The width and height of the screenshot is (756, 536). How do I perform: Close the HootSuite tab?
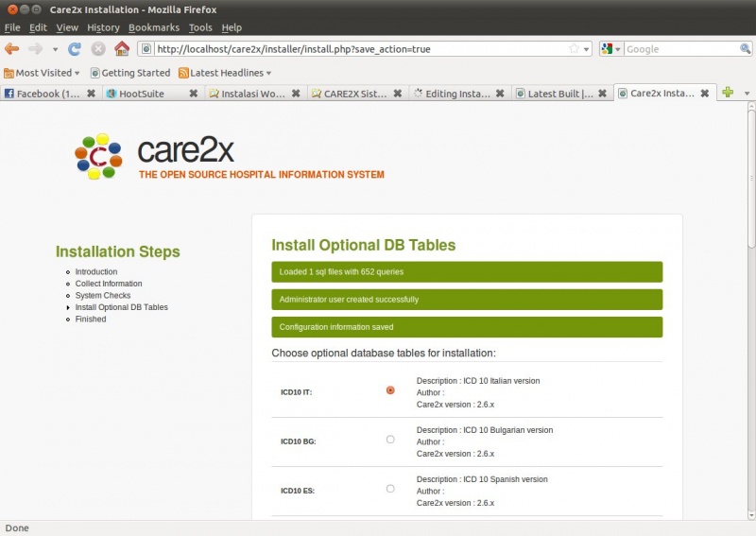[193, 94]
